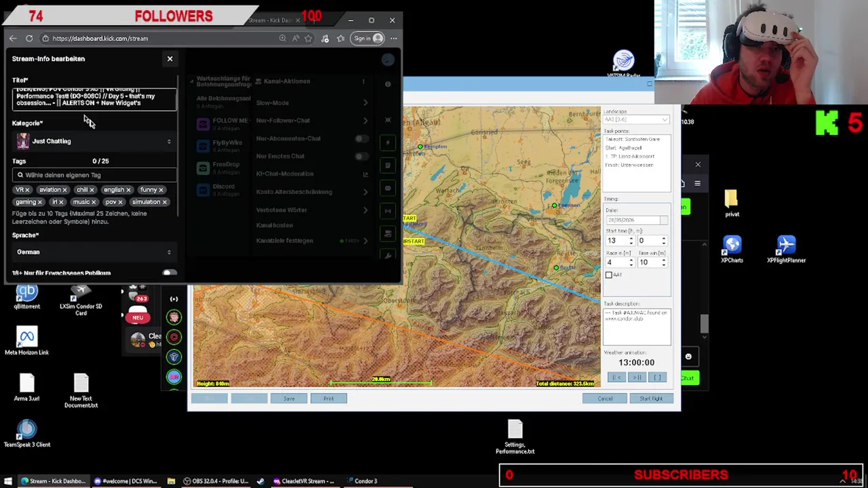868x488 pixels.
Task: Click the Print button below the map
Action: coord(328,399)
